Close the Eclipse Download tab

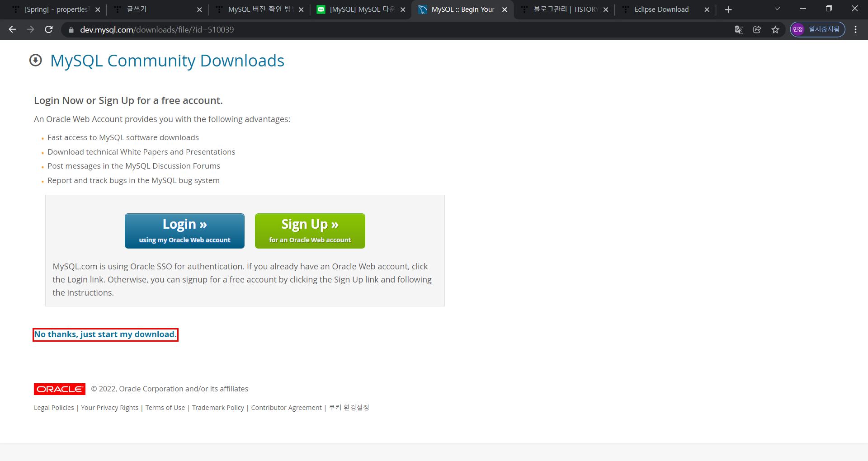(707, 9)
